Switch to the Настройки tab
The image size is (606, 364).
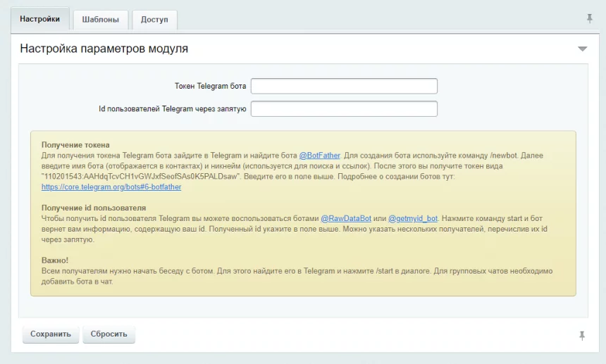coord(39,20)
